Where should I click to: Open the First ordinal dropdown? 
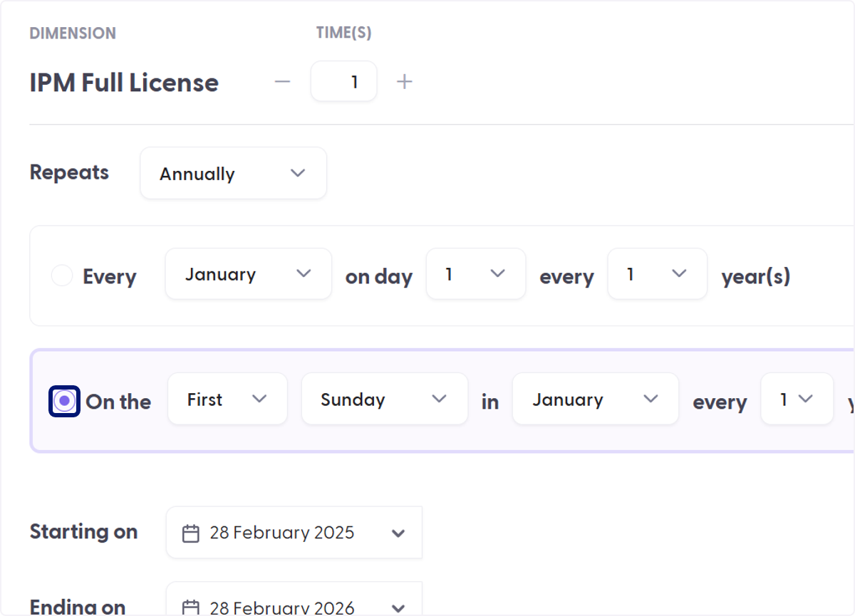(x=227, y=399)
